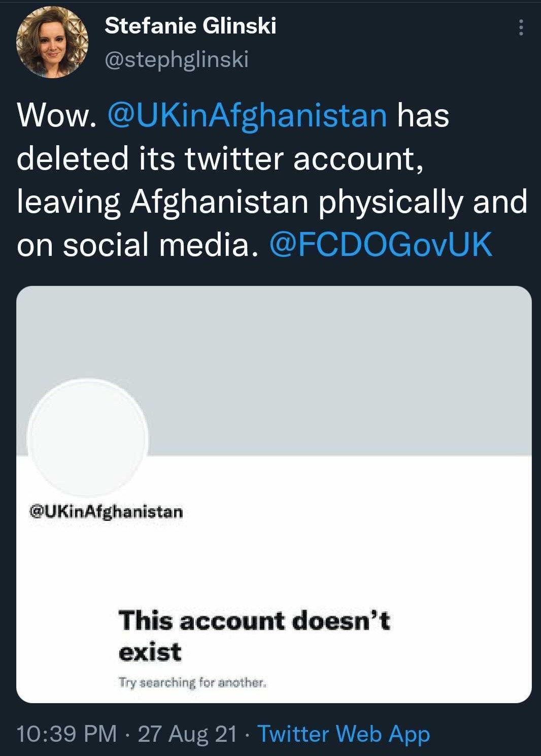Click the "Try searching for another." text
This screenshot has height=756, width=541.
[192, 682]
